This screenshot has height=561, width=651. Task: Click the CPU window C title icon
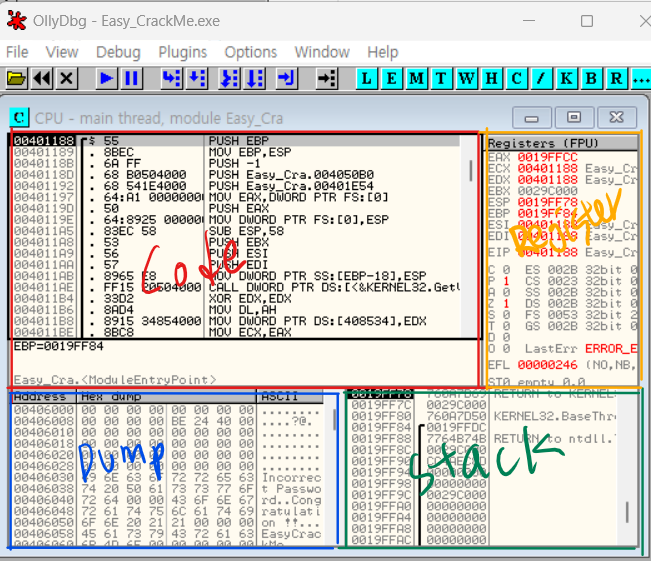[x=19, y=118]
